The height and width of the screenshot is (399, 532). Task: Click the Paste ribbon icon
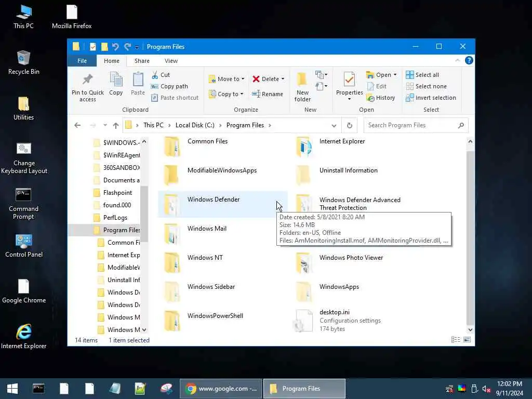[x=138, y=79]
